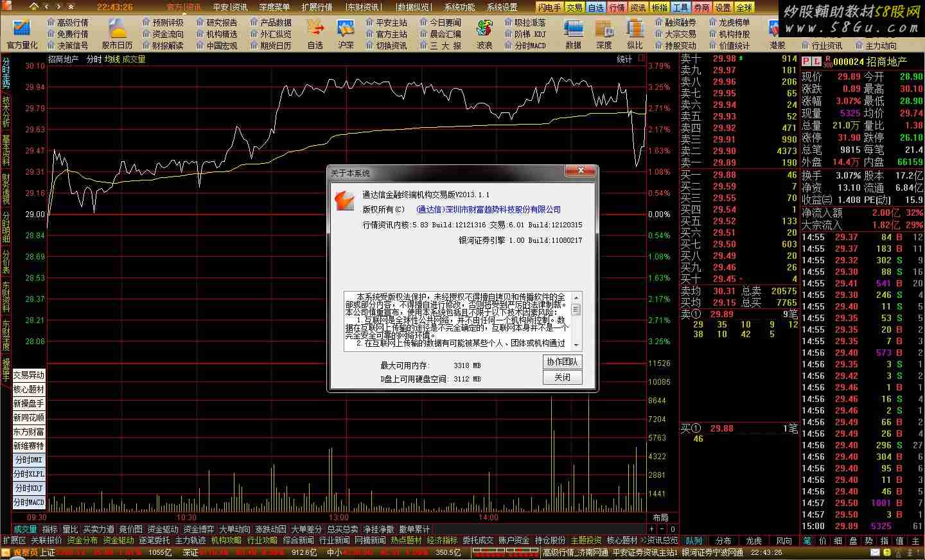Click the 交易 quick button

click(574, 8)
